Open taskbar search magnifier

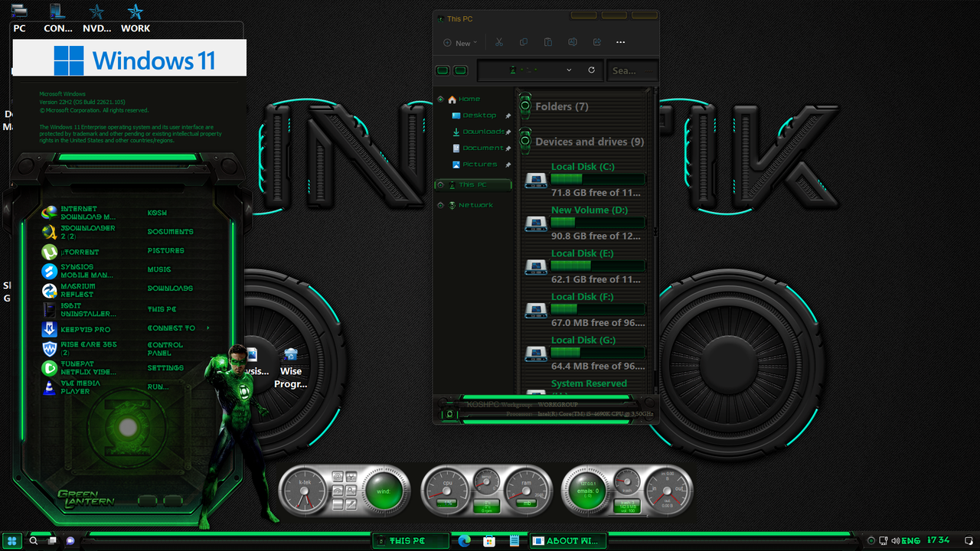33,540
